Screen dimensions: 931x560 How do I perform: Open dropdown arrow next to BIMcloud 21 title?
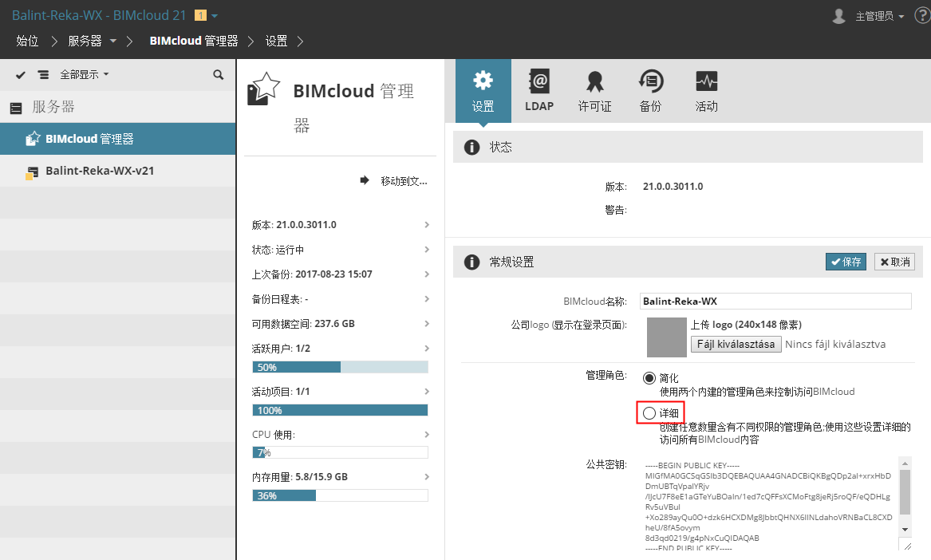tap(215, 16)
